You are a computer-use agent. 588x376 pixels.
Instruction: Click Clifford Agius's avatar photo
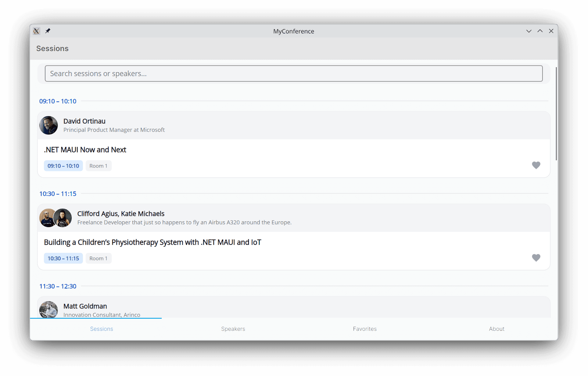(47, 218)
